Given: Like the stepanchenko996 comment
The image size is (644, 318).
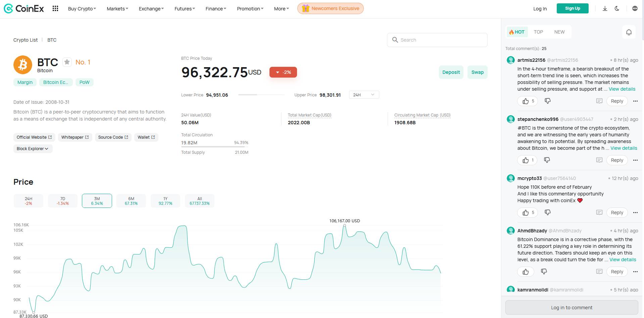Looking at the screenshot, I should coord(528,160).
